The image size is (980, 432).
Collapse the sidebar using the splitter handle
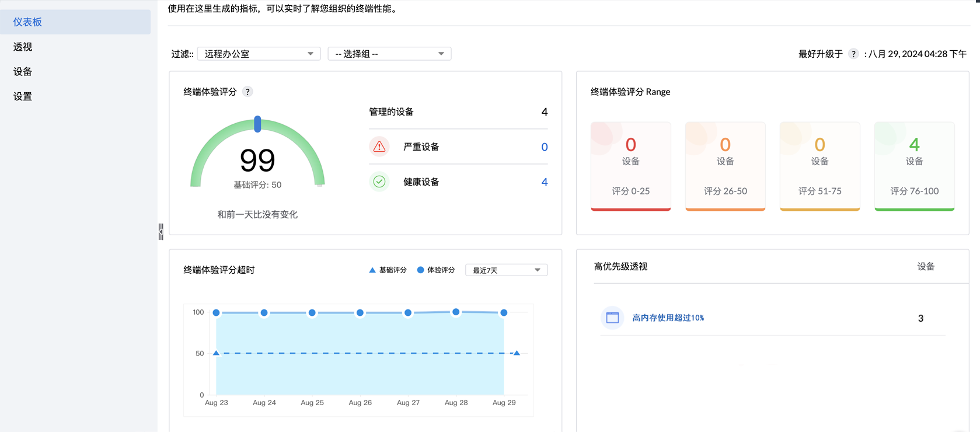click(x=161, y=232)
